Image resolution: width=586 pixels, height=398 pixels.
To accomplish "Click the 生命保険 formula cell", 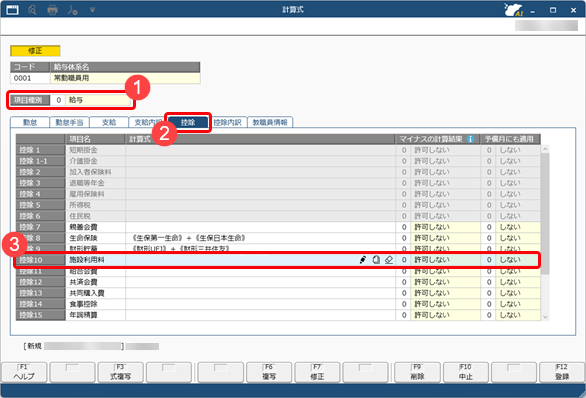I will tap(260, 238).
